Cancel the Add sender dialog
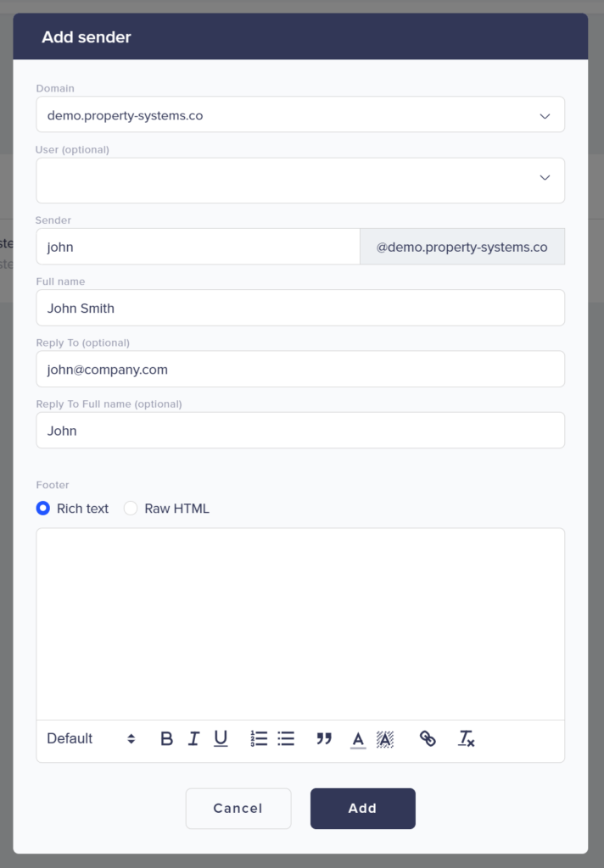Image resolution: width=604 pixels, height=868 pixels. pos(238,809)
